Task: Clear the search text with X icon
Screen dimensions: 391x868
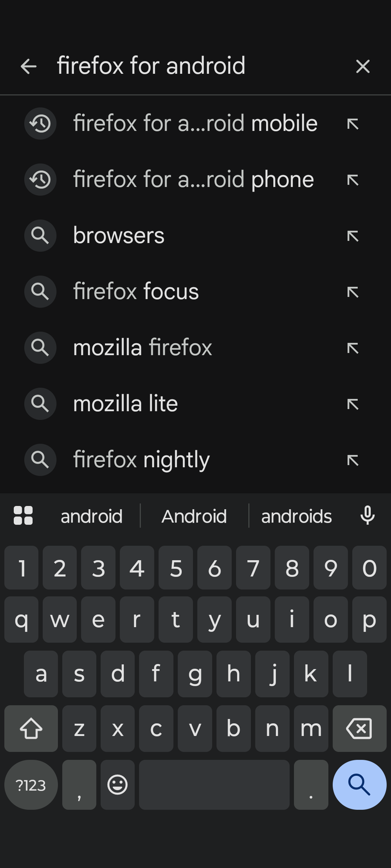Action: click(363, 66)
